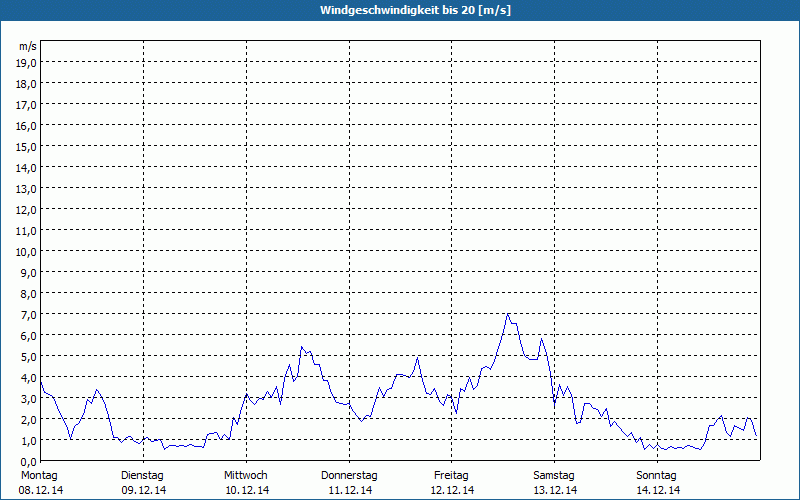
Task: Select the 'Dienstag' day label
Action: (x=142, y=476)
